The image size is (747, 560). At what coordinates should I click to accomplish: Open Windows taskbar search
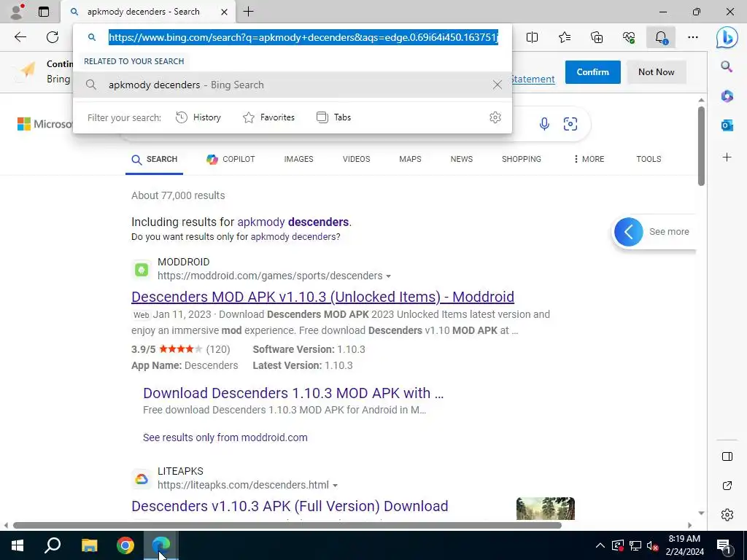pos(53,545)
